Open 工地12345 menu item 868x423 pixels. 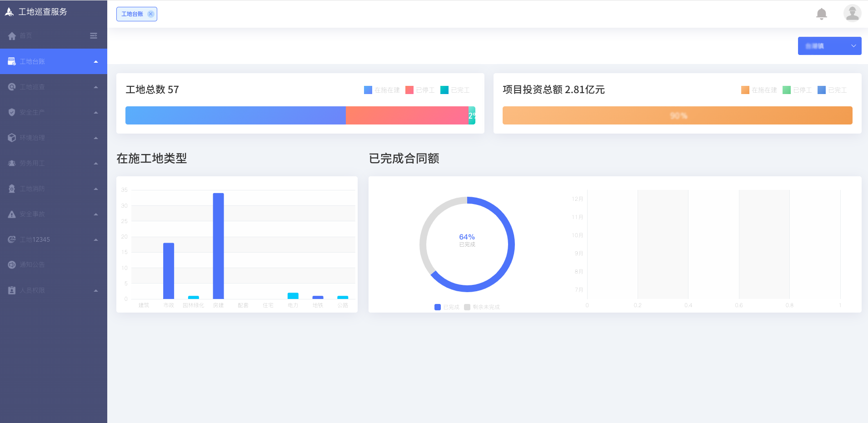tap(54, 239)
